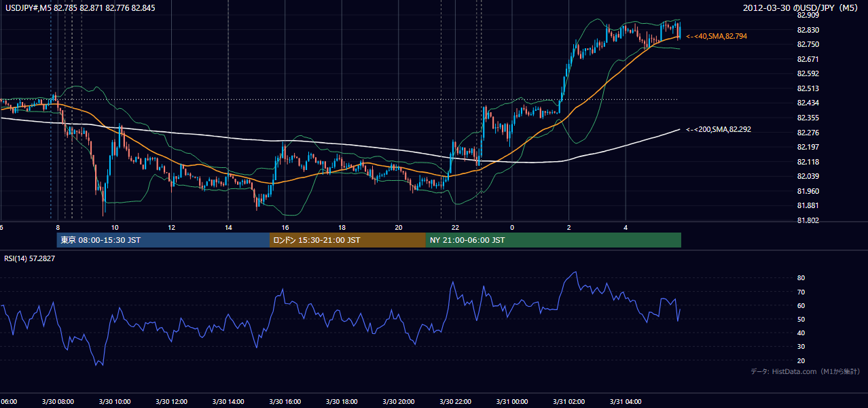The width and height of the screenshot is (868, 408).
Task: Click bottom time label 3/30 08:00
Action: 58,402
